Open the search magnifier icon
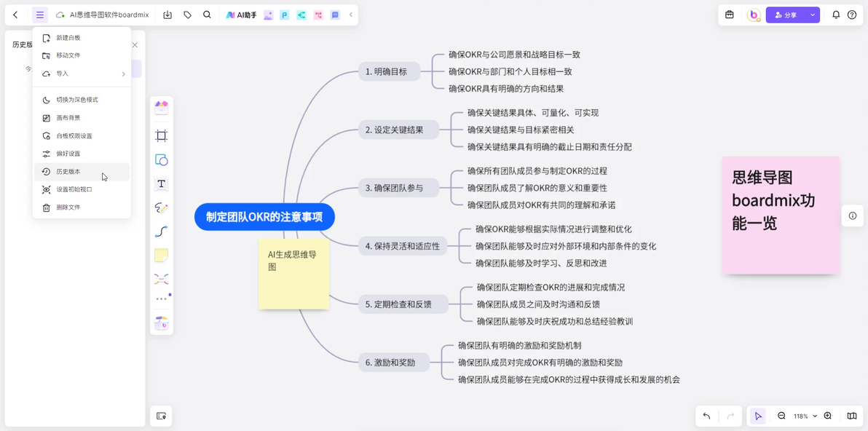This screenshot has height=431, width=868. tap(207, 15)
